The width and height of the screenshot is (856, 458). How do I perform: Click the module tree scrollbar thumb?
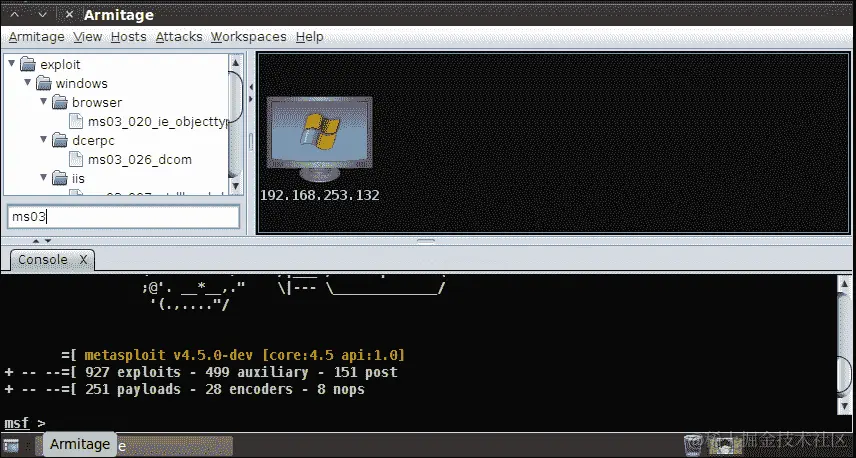pyautogui.click(x=235, y=96)
